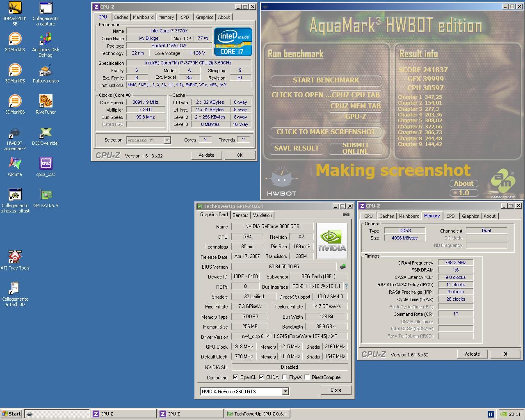Click the GPU-Z button in AquaMark
The image size is (525, 420).
(356, 116)
